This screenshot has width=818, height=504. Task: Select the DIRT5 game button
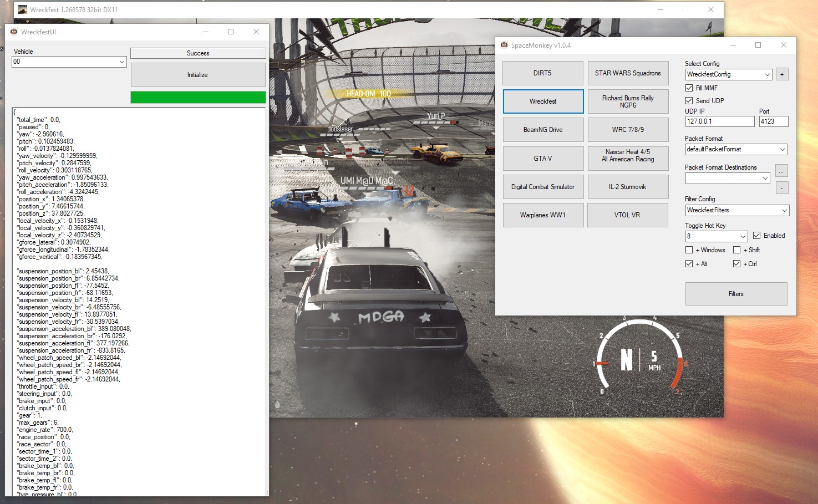(x=543, y=73)
